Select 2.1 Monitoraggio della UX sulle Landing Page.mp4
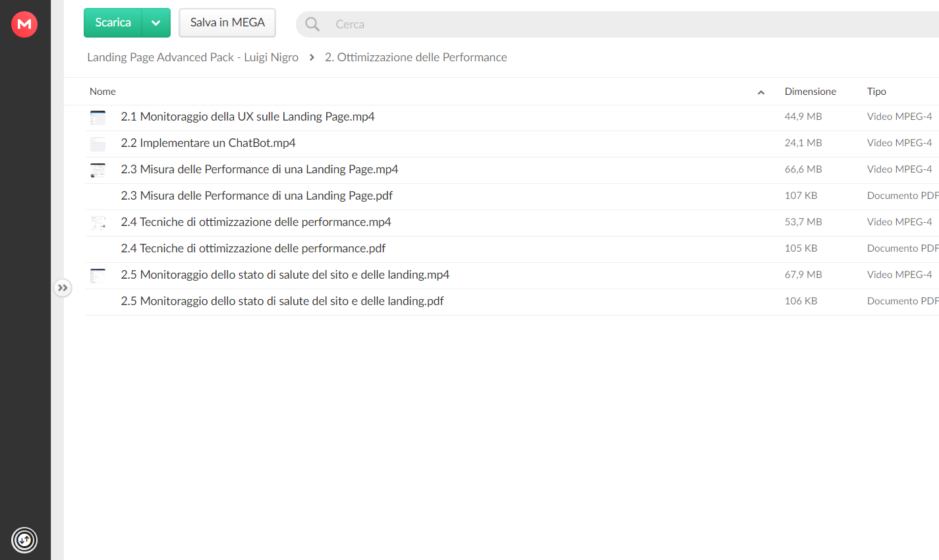 point(248,117)
